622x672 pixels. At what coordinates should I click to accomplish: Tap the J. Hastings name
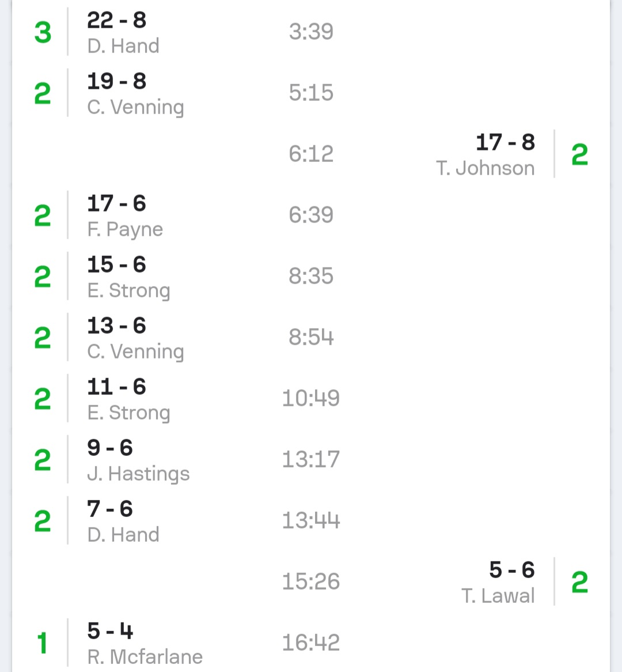[x=138, y=474]
